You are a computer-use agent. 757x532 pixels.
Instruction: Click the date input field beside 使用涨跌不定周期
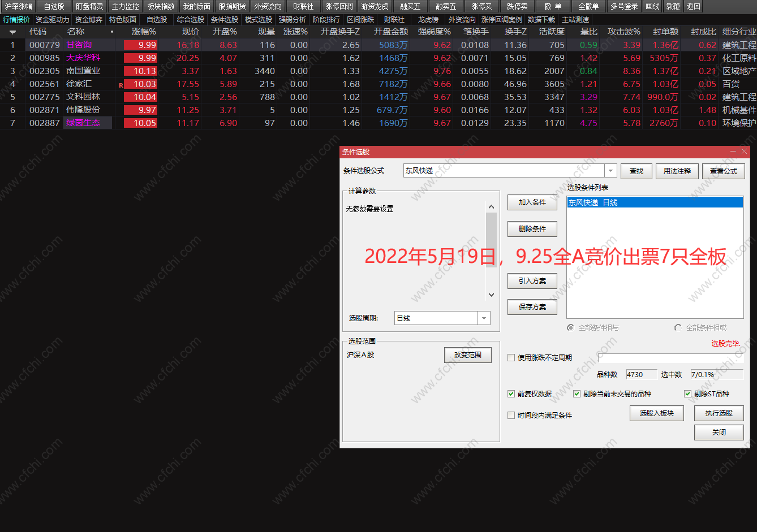pos(670,357)
